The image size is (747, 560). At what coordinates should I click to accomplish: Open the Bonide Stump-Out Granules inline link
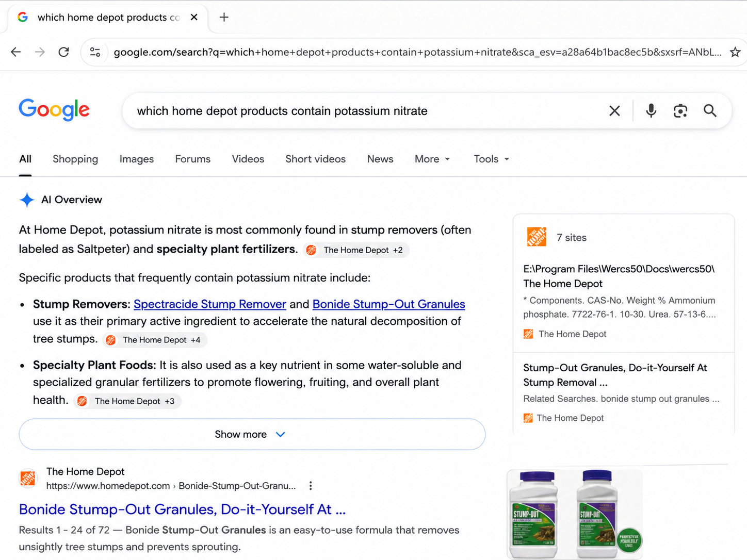tap(389, 304)
